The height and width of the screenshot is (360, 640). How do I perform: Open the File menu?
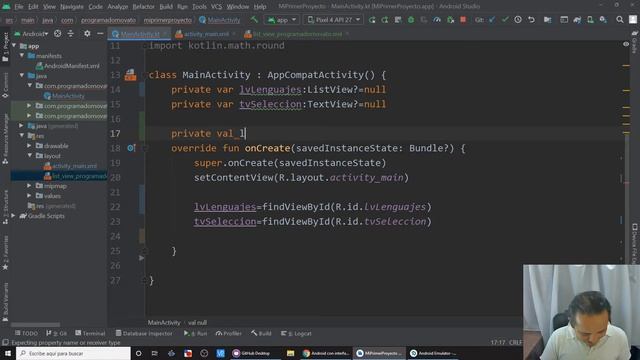19,7
